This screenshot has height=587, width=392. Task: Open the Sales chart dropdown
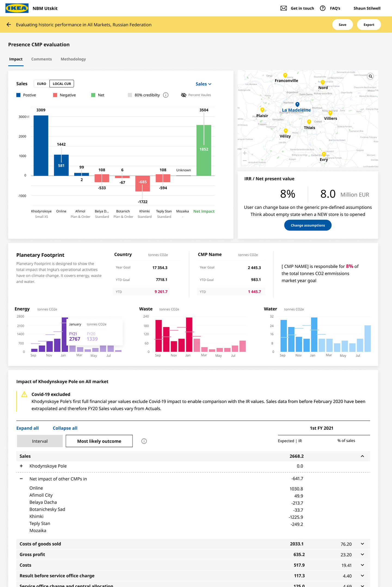[x=203, y=84]
